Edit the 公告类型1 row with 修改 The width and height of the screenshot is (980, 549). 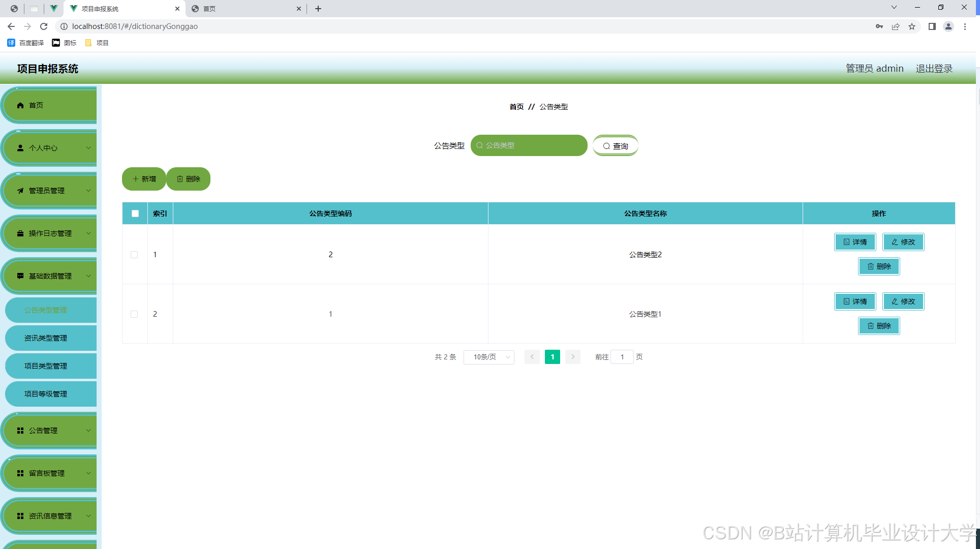click(903, 301)
